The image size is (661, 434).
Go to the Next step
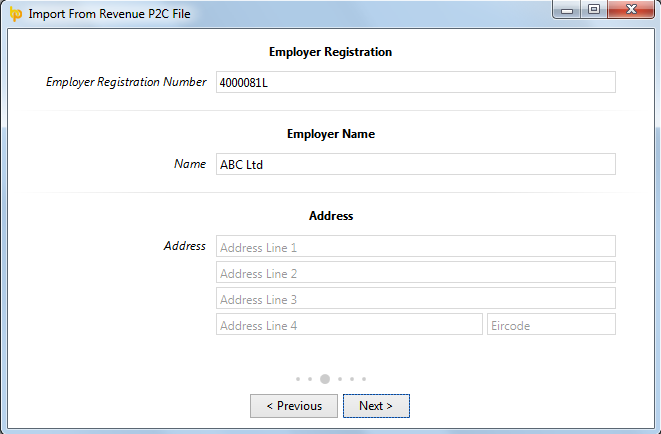pos(376,406)
